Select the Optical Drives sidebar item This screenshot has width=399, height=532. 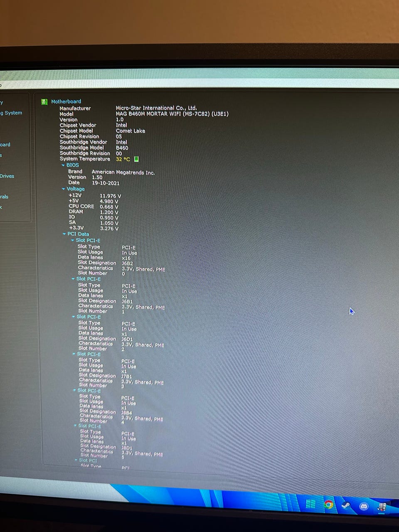7,176
